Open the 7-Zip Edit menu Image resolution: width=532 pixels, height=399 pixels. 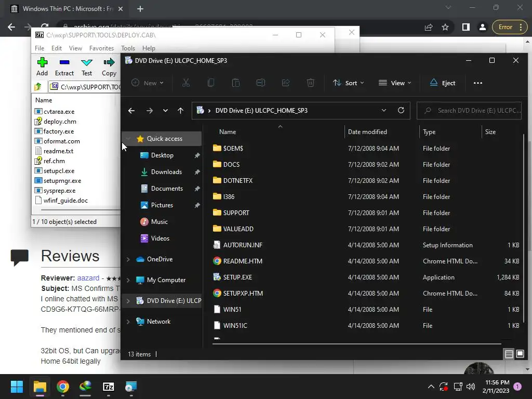point(56,48)
